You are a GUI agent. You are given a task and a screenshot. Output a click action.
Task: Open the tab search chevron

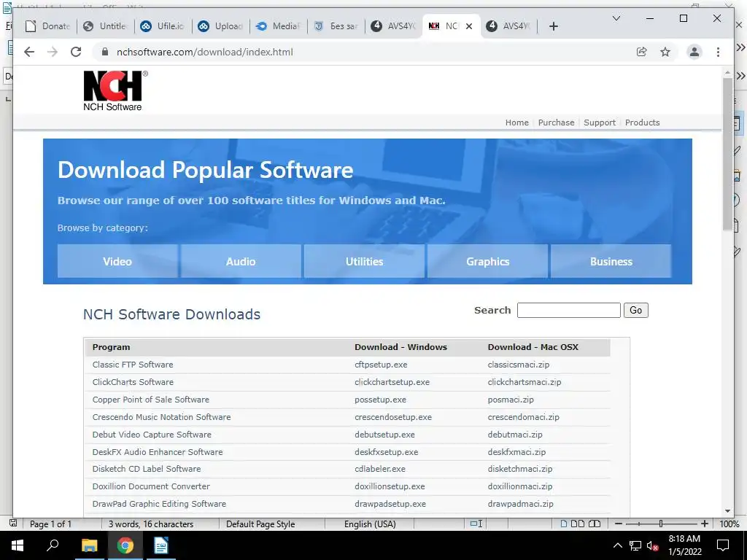click(616, 18)
